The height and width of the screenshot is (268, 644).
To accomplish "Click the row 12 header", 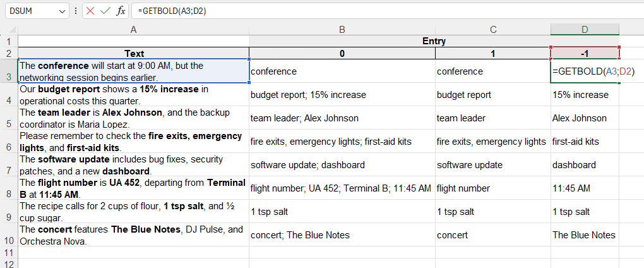I will click(x=9, y=262).
